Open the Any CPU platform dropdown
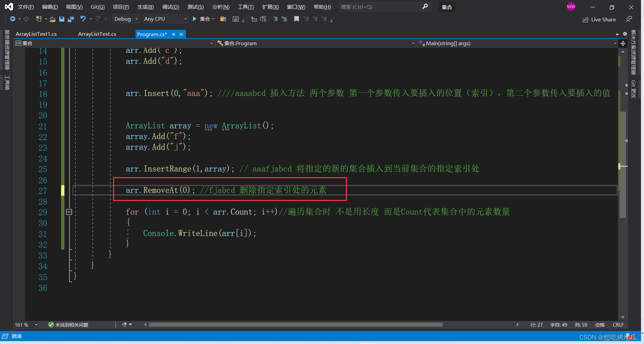644x344 pixels. click(x=165, y=19)
